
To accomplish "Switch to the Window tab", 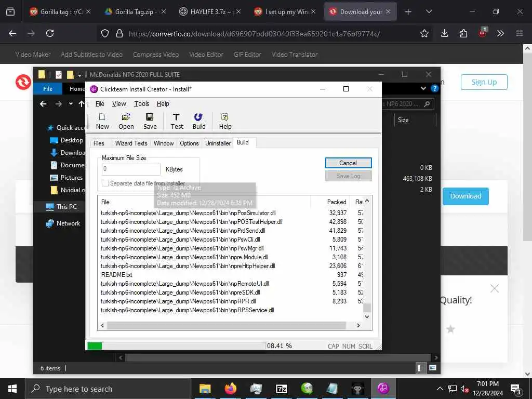I will [x=164, y=143].
